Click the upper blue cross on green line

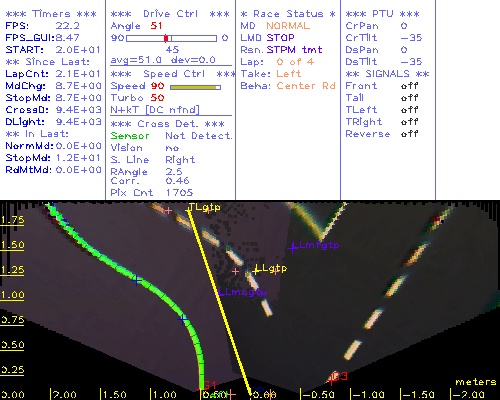pos(136,280)
